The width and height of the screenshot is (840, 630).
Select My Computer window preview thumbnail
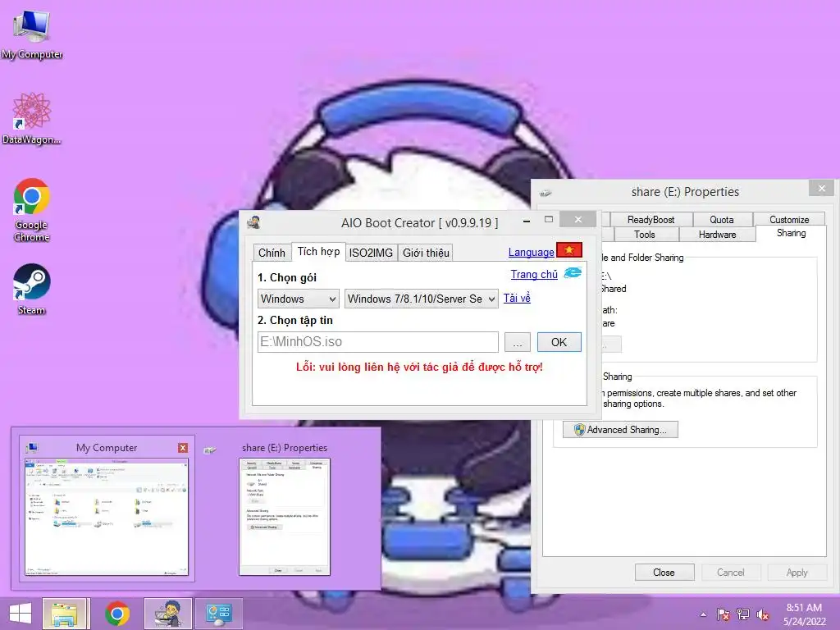point(107,517)
